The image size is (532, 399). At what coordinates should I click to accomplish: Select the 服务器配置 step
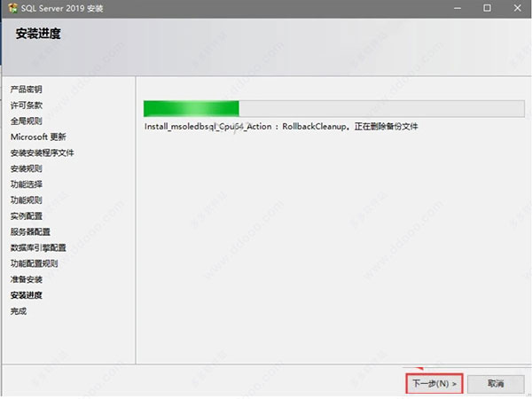pos(30,231)
